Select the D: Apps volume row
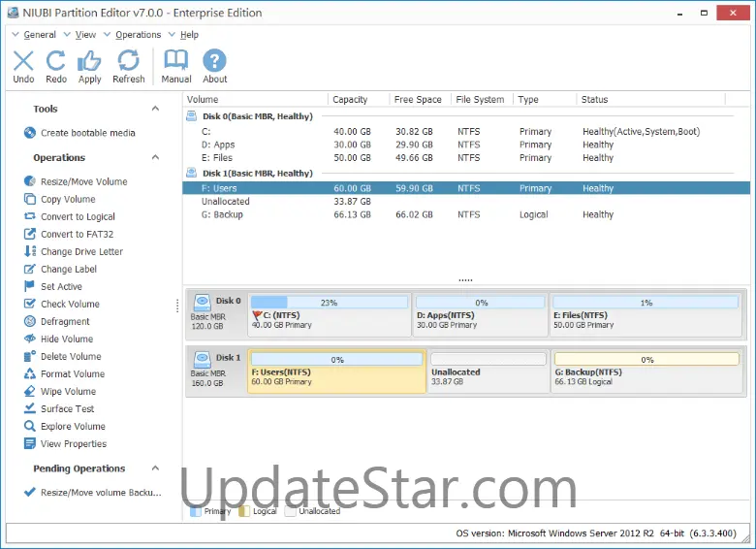This screenshot has height=549, width=756. tap(466, 145)
